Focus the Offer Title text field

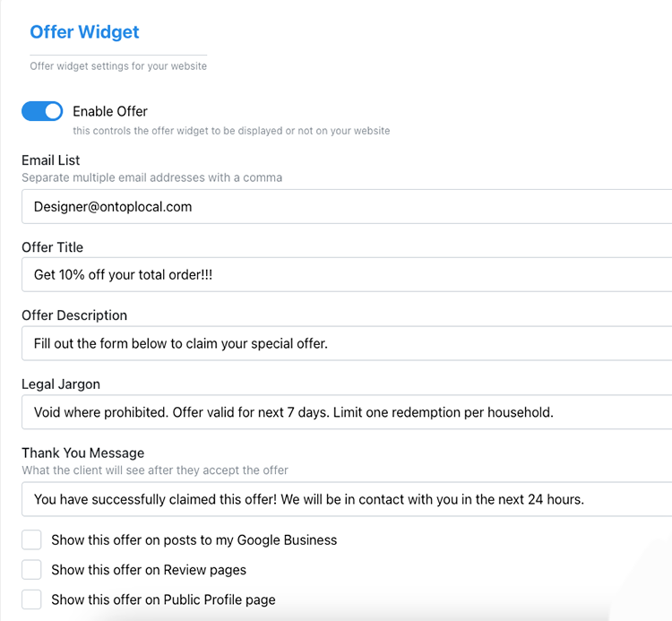click(347, 274)
